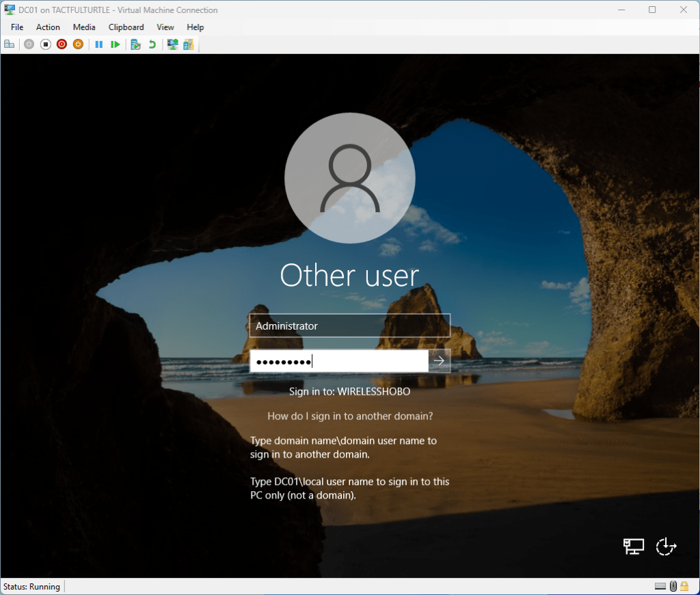Open the Ease of Access icon

[x=666, y=546]
